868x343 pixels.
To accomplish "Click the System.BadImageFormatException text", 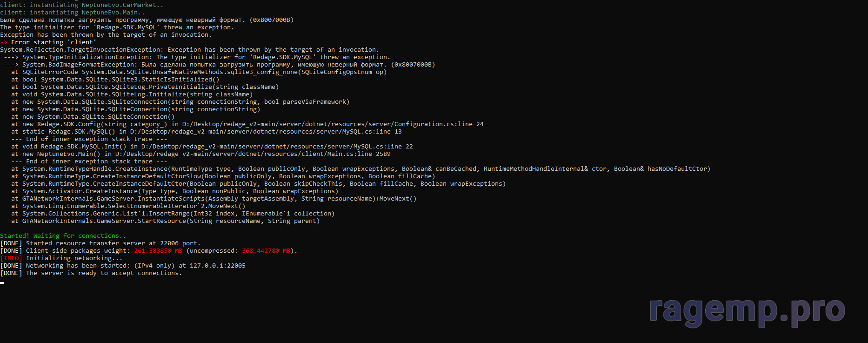I will click(x=80, y=65).
